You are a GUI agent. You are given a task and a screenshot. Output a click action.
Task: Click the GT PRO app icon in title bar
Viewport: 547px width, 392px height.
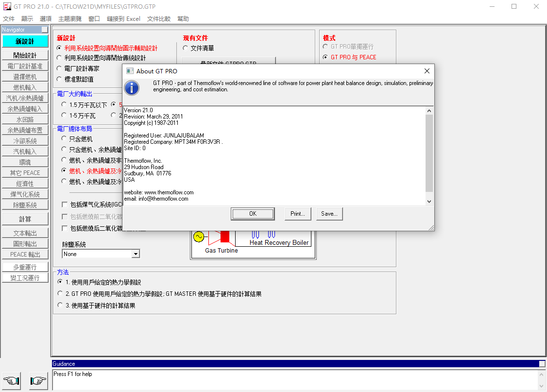click(7, 6)
